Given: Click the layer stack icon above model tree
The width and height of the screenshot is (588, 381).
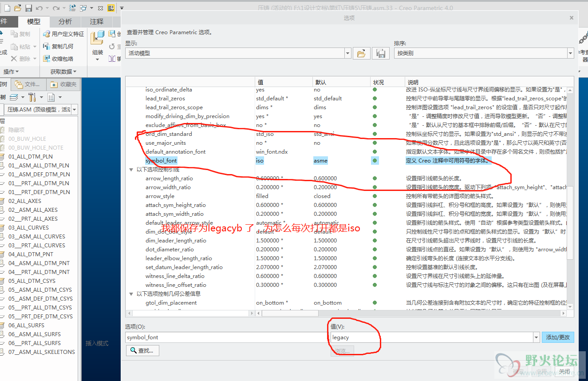Looking at the screenshot, I should [14, 97].
